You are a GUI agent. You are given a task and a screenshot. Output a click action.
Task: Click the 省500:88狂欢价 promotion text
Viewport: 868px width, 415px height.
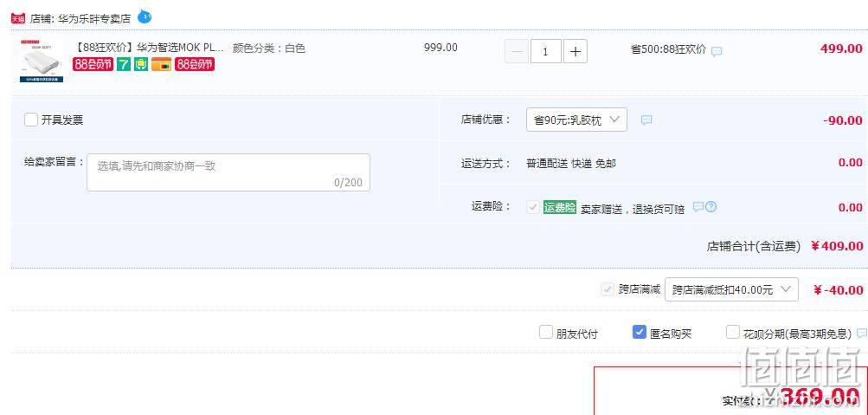tap(668, 49)
